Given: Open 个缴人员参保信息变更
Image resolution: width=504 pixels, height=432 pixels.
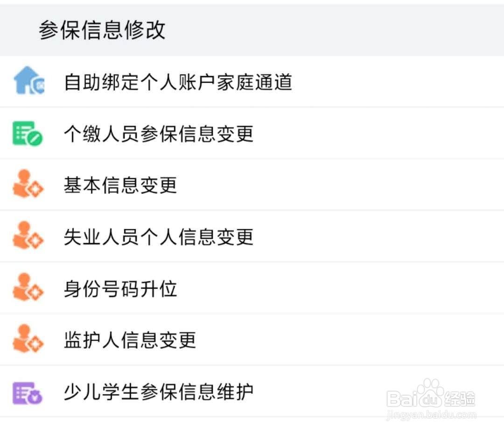Looking at the screenshot, I should coord(159,134).
